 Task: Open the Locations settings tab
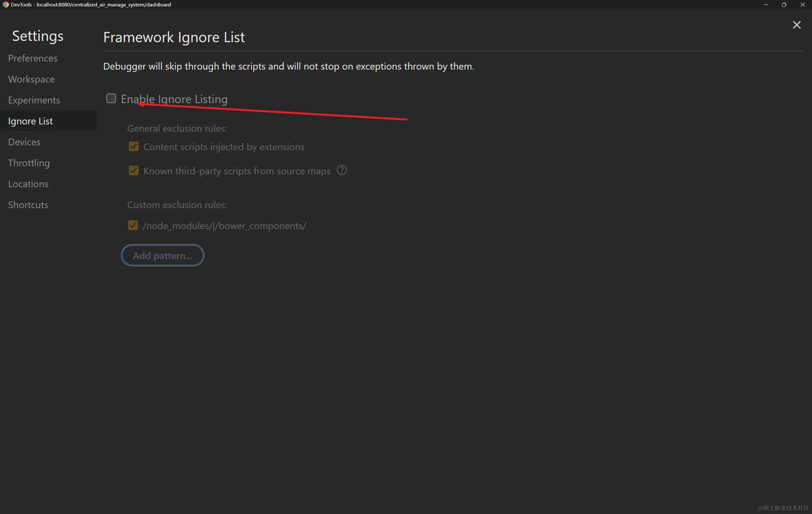pos(28,184)
